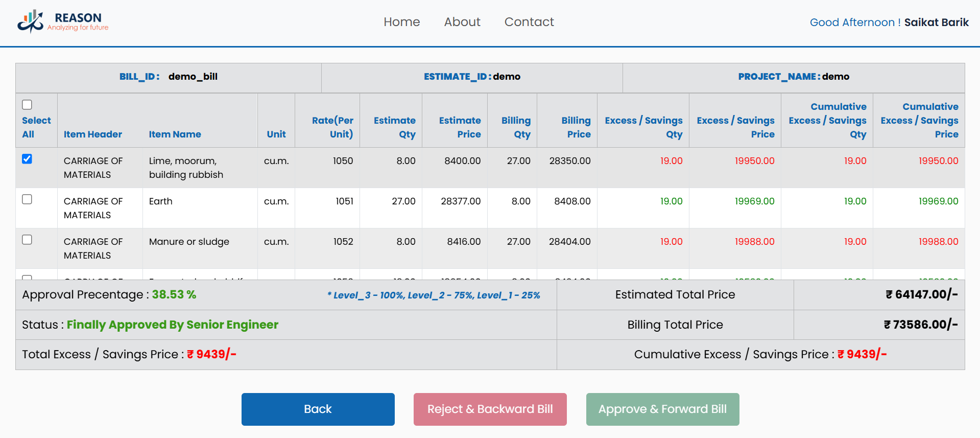The image size is (980, 438).
Task: Click the Saikat Barik username
Action: coord(936,22)
